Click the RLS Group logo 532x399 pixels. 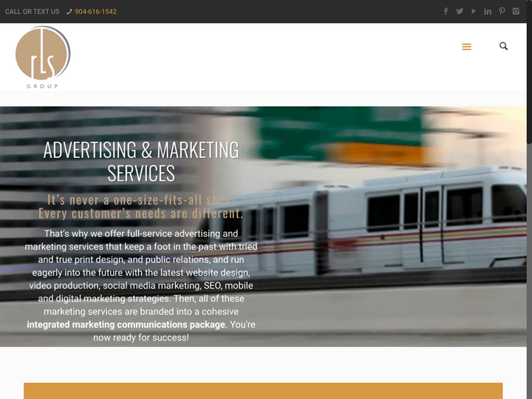(x=43, y=57)
